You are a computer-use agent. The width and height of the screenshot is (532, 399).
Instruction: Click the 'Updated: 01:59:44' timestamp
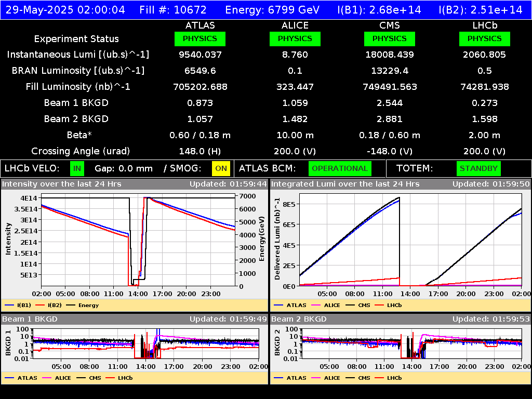click(229, 184)
